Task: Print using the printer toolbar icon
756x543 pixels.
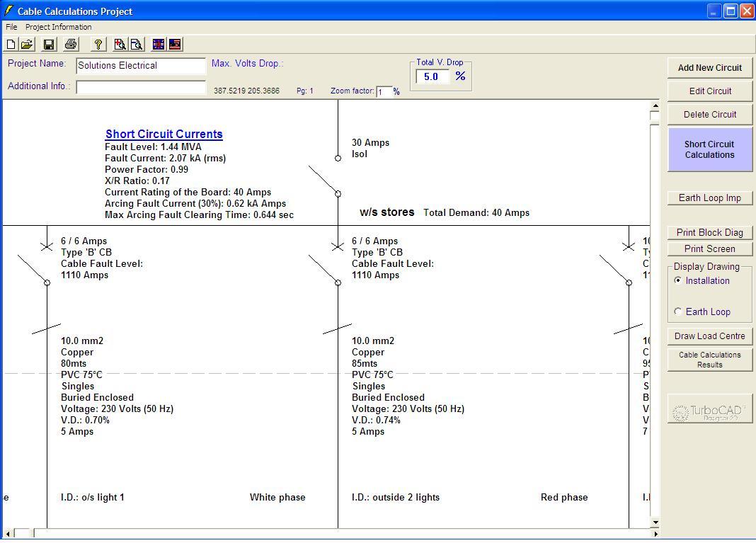Action: [71, 45]
